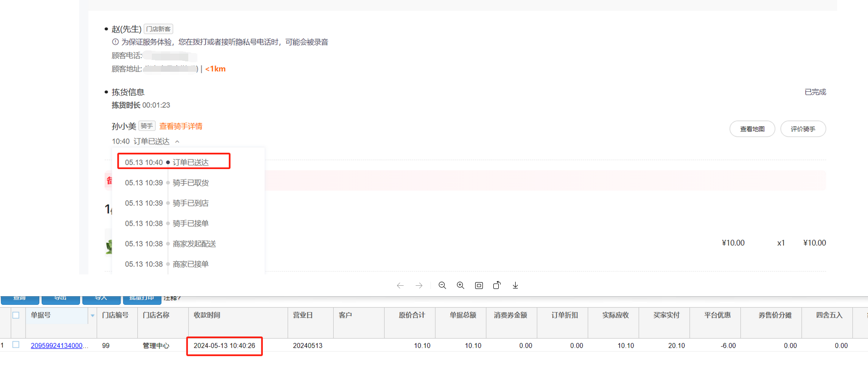The image size is (868, 373).
Task: Download the image using the download arrow
Action: 515,285
